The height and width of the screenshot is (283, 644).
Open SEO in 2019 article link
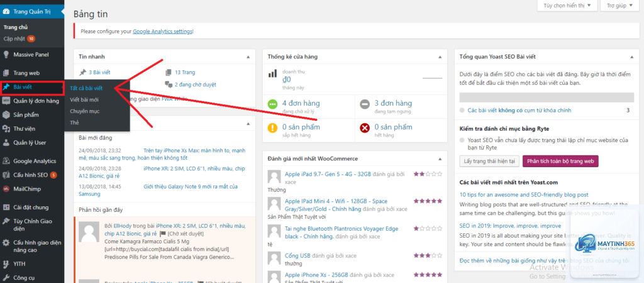(510, 226)
